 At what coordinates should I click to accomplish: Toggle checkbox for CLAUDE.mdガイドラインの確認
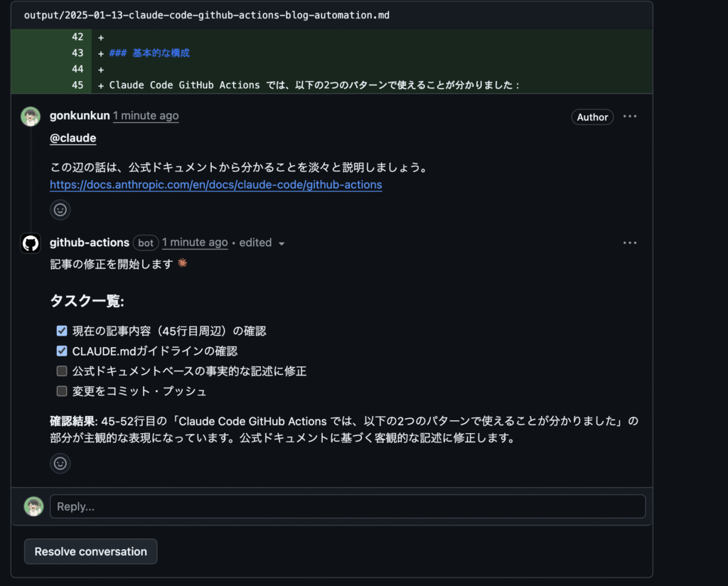[x=62, y=351]
